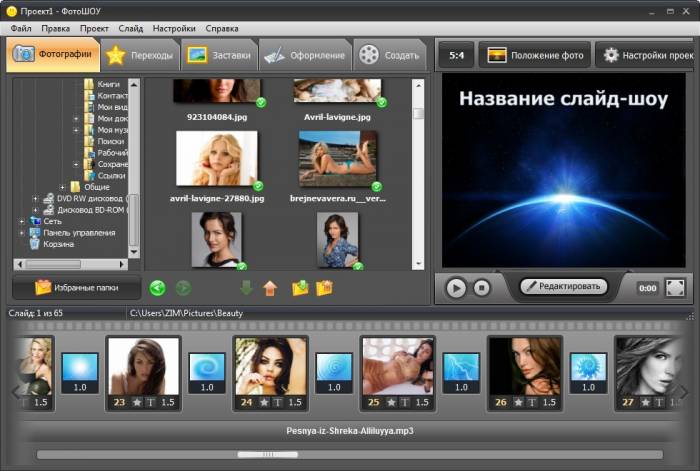Open the Проект menu

coord(94,29)
